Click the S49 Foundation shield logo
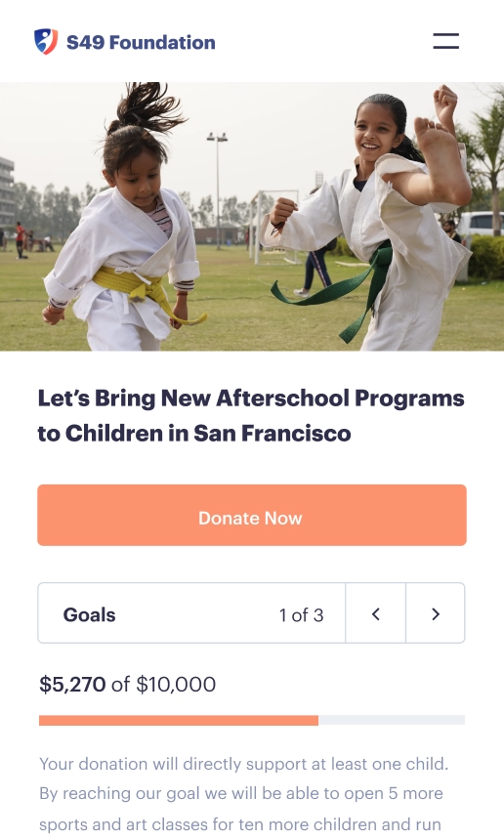This screenshot has width=504, height=840. click(46, 41)
